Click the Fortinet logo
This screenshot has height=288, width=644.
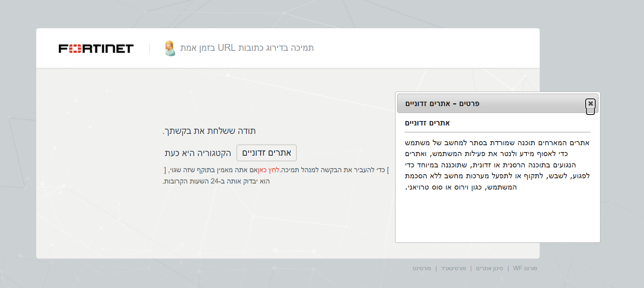96,48
